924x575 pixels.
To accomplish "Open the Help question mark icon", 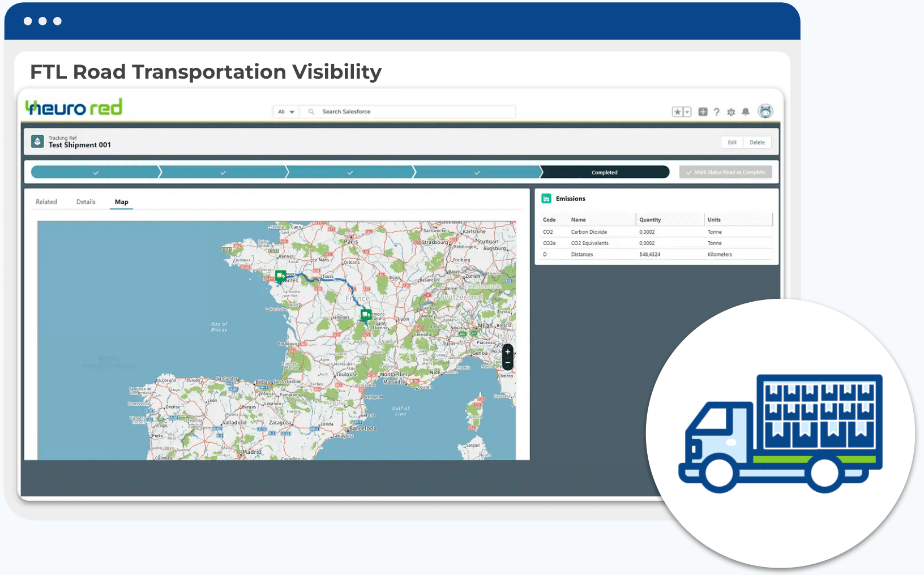I will pos(717,112).
